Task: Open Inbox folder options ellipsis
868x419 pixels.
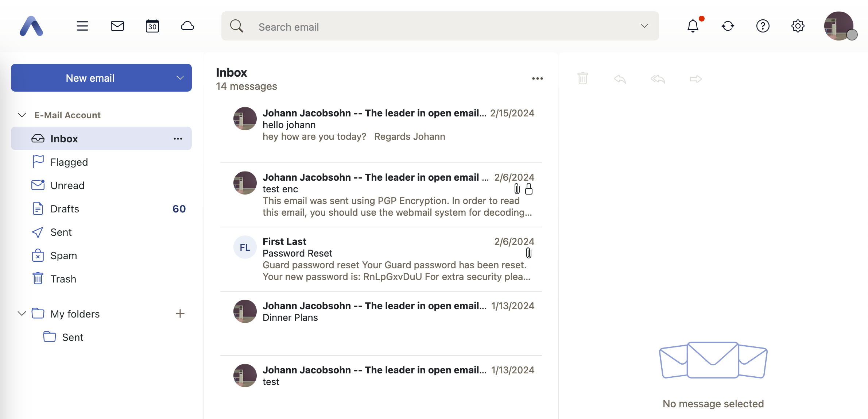Action: pyautogui.click(x=178, y=139)
